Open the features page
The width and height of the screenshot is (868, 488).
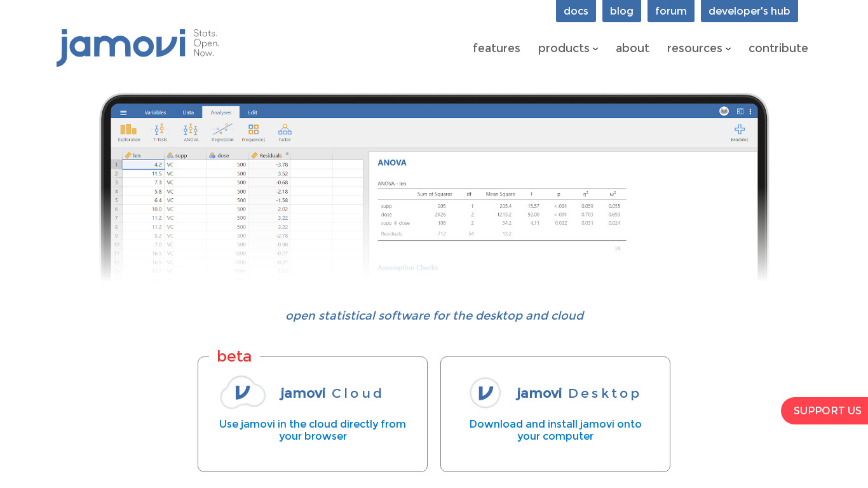coord(496,48)
